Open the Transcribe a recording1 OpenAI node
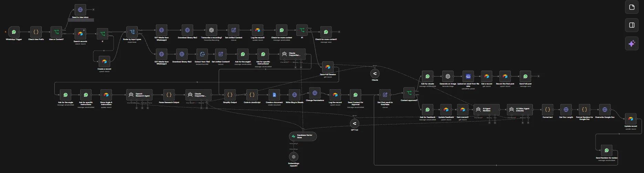The width and height of the screenshot is (644, 173). pos(211,30)
